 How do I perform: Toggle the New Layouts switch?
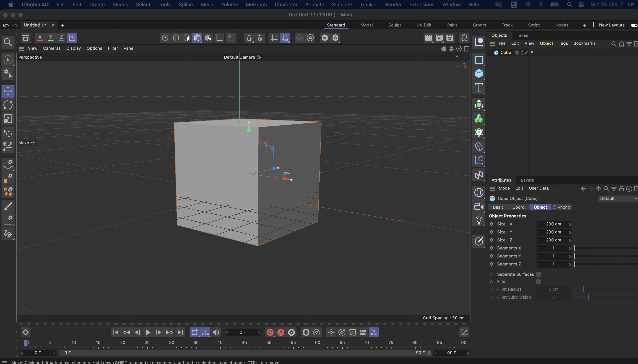click(x=634, y=25)
